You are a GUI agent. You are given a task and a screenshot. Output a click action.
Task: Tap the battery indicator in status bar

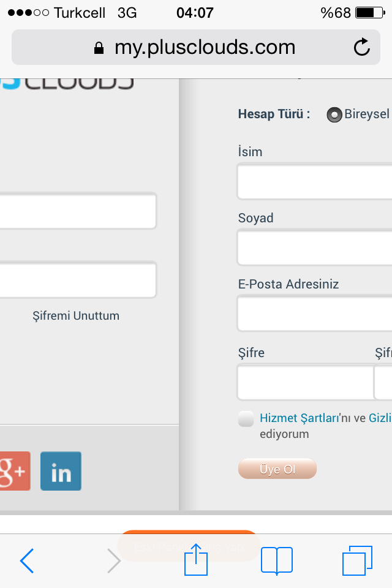click(370, 13)
